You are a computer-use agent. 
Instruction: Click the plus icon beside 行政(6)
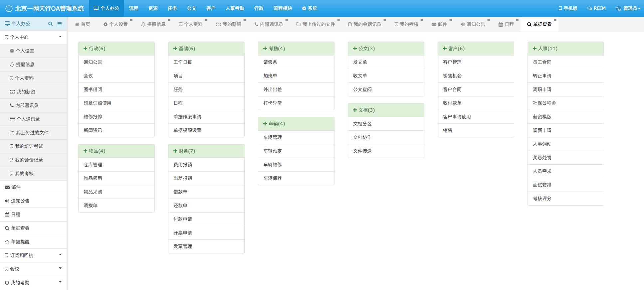tap(85, 49)
